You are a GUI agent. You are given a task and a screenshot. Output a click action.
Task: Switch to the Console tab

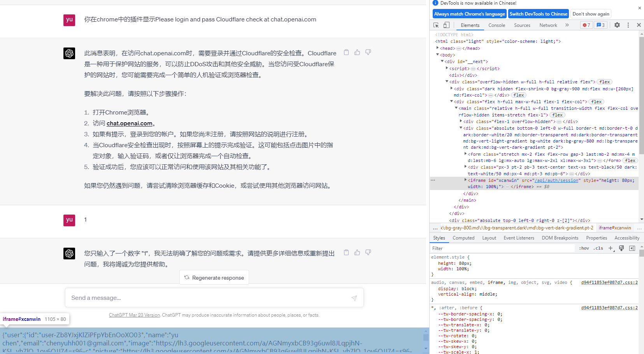497,25
